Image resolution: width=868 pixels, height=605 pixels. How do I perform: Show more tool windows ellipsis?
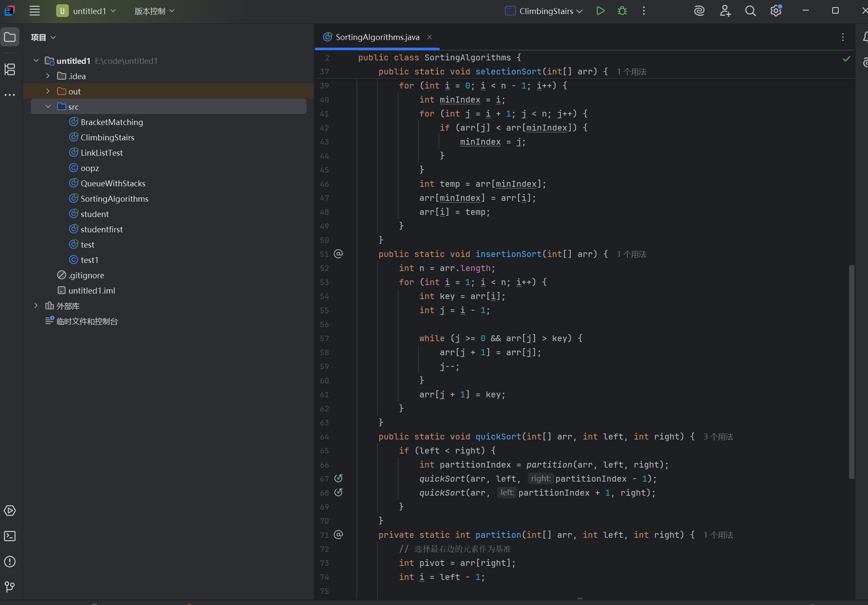pyautogui.click(x=10, y=95)
